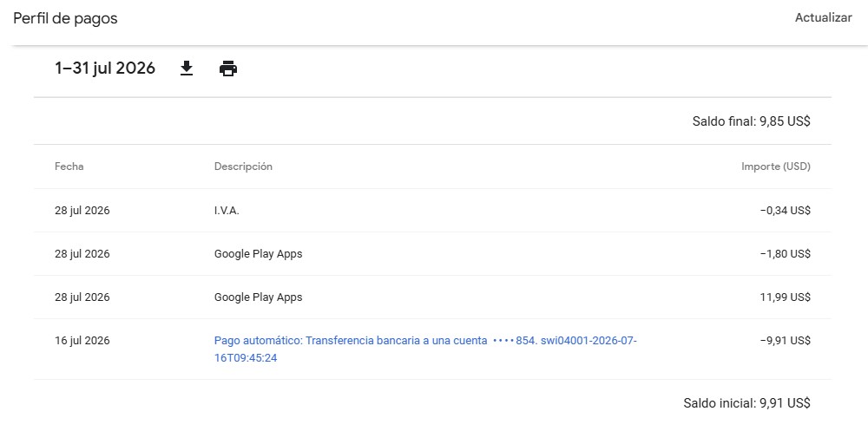Click the −1,80 US$ amount
This screenshot has height=431, width=868.
pos(785,253)
